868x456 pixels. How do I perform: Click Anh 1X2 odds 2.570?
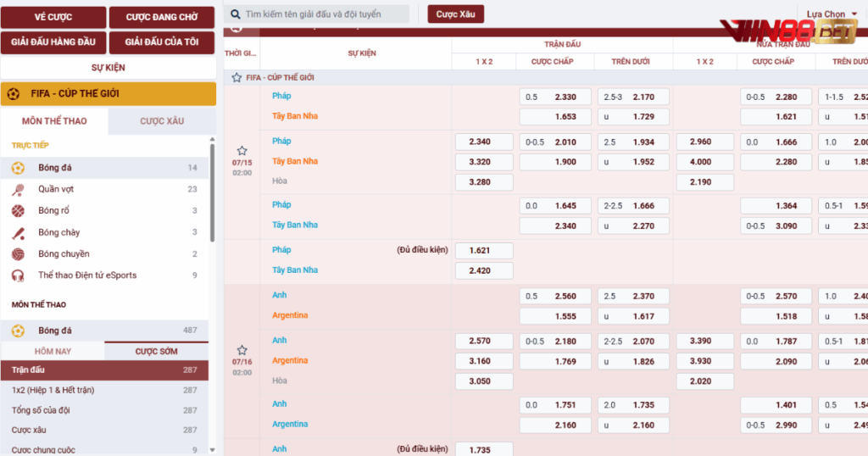pyautogui.click(x=484, y=342)
